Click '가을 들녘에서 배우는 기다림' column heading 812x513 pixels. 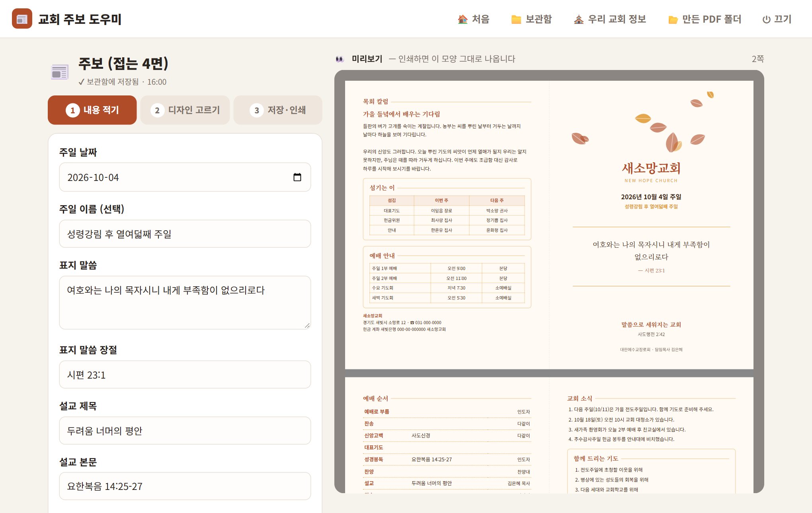[x=401, y=114]
